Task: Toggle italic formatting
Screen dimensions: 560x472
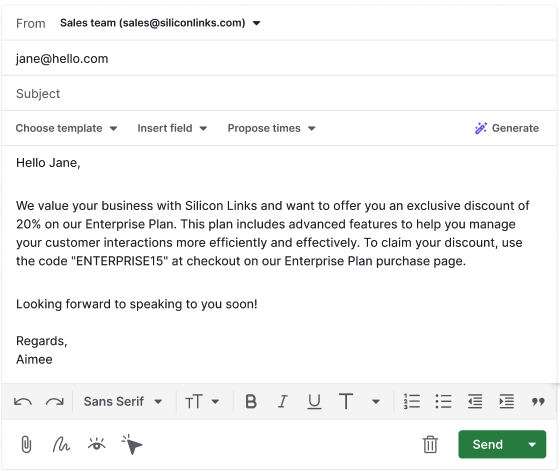Action: 282,401
